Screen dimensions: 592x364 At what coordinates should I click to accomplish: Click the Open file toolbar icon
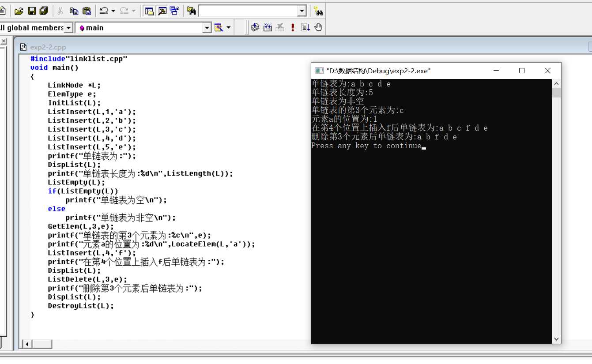coord(19,11)
